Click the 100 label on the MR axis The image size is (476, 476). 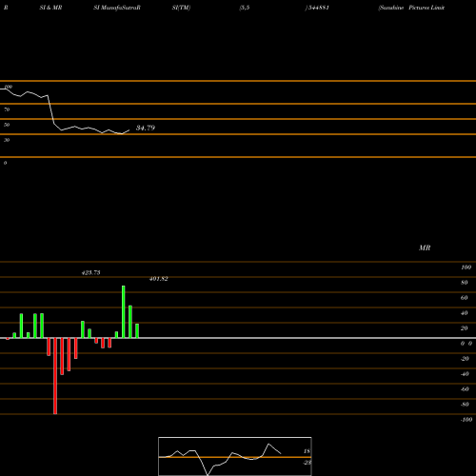(x=466, y=268)
